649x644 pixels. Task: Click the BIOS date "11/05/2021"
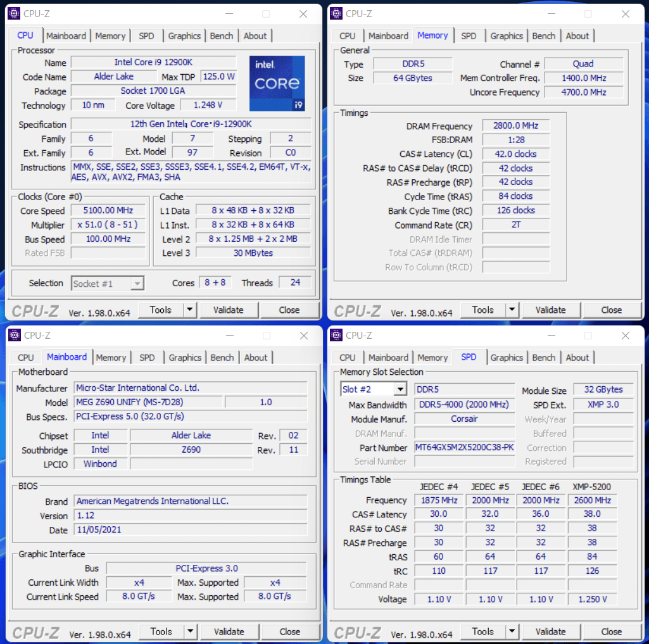191,530
